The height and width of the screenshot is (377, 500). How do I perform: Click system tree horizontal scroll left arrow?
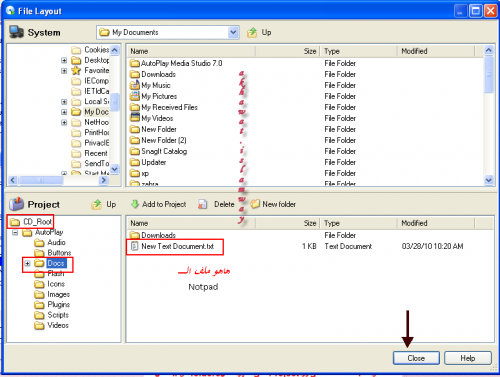(x=13, y=180)
